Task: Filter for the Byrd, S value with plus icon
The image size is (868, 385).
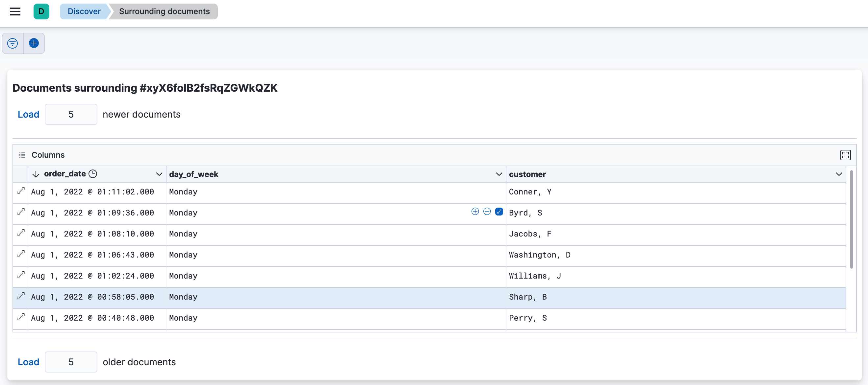Action: (475, 211)
